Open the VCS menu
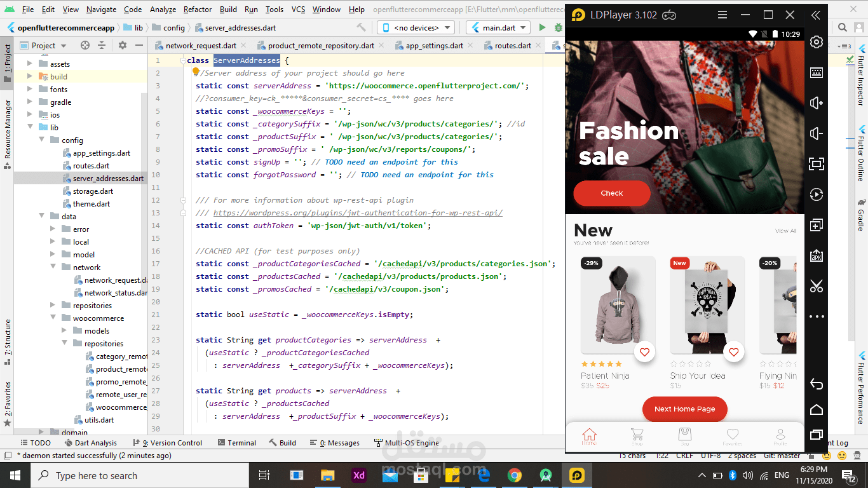This screenshot has height=488, width=868. [299, 9]
